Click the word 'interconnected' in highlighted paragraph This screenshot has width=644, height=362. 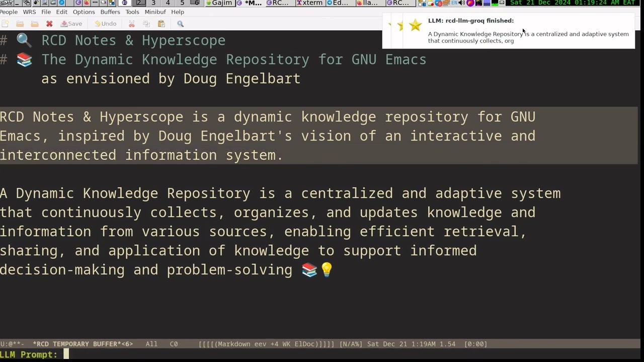[x=58, y=155]
